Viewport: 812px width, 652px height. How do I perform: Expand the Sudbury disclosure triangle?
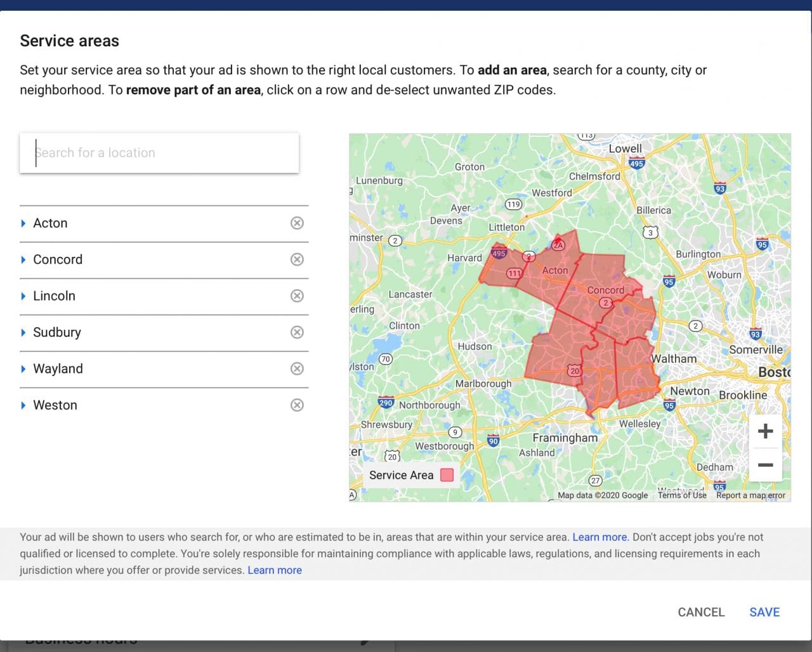[x=24, y=332]
